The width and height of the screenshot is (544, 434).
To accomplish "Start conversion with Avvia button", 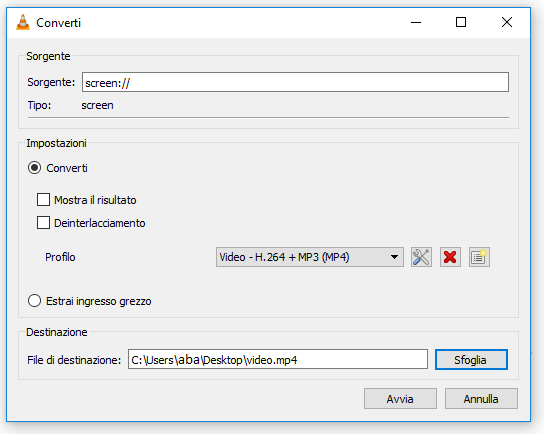I will [x=400, y=399].
